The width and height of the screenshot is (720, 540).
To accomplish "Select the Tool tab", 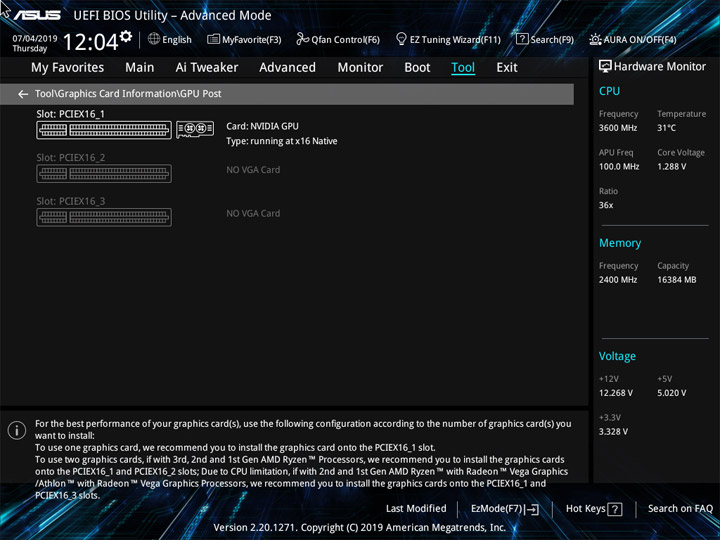I will click(463, 68).
